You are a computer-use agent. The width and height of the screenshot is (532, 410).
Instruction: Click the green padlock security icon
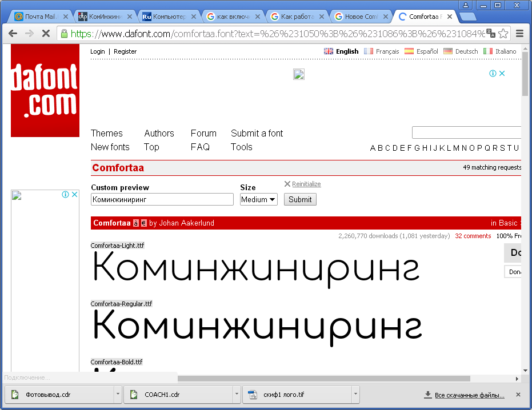64,33
